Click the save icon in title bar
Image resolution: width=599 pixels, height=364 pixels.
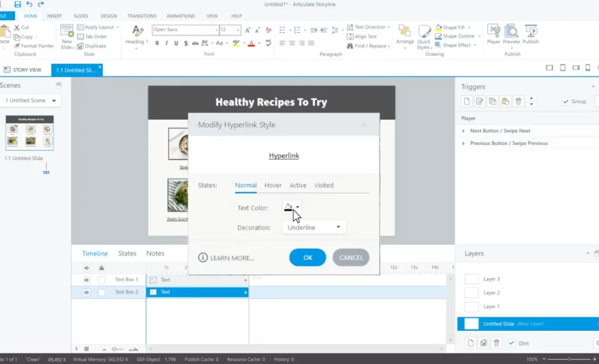click(x=18, y=4)
